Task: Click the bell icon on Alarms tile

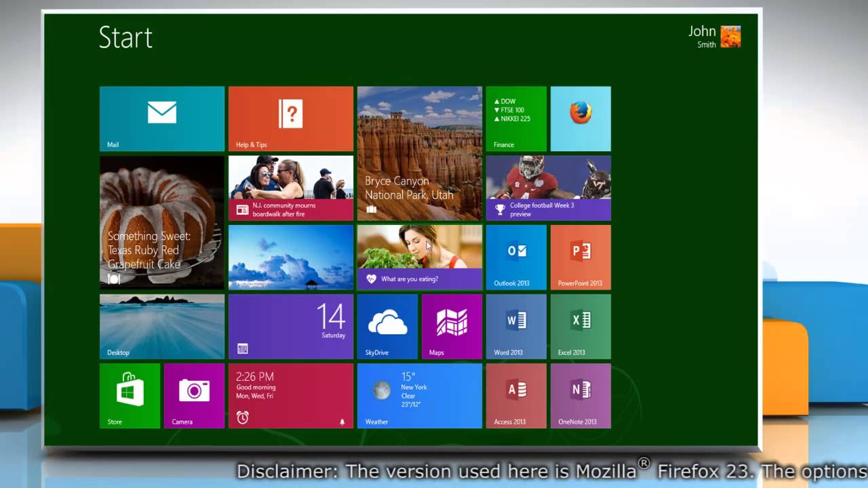Action: tap(342, 422)
